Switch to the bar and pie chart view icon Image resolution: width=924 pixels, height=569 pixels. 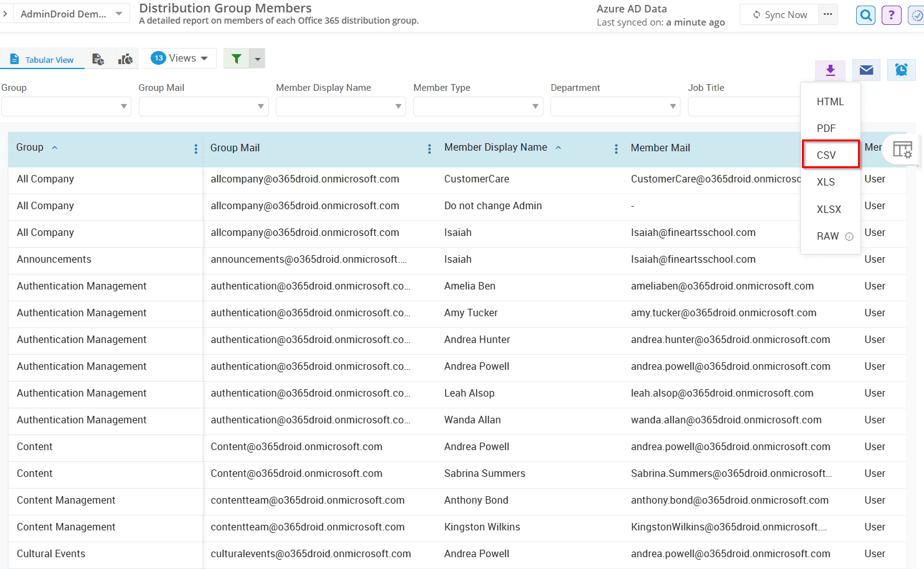pyautogui.click(x=125, y=59)
